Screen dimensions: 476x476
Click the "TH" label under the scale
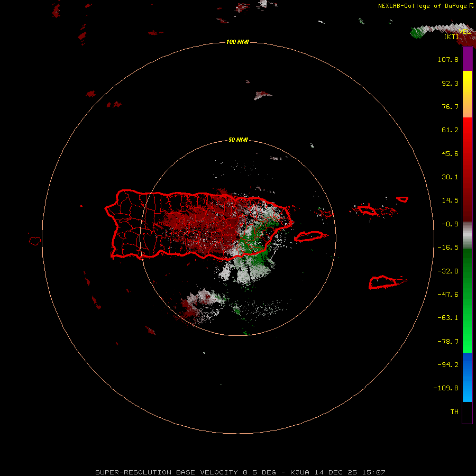[x=454, y=412]
